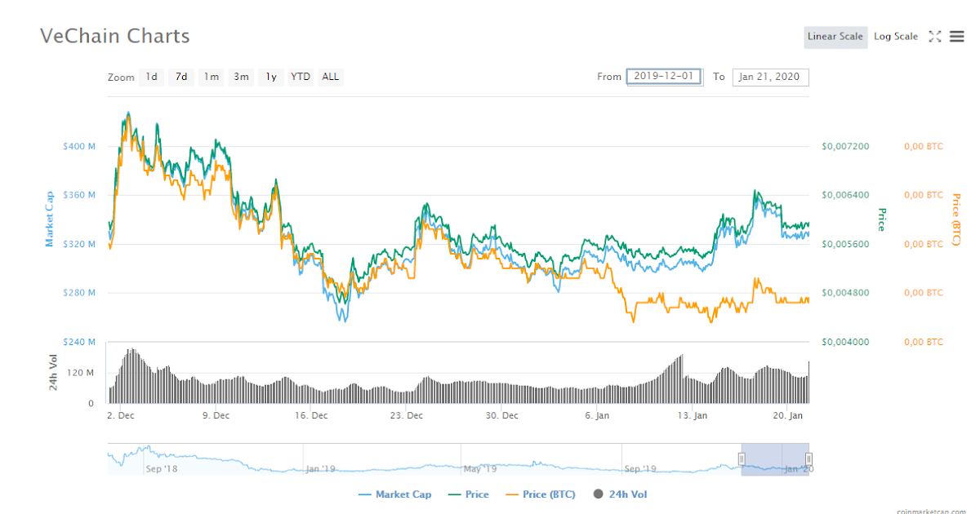Click the 13. Jan date axis label

pyautogui.click(x=692, y=415)
